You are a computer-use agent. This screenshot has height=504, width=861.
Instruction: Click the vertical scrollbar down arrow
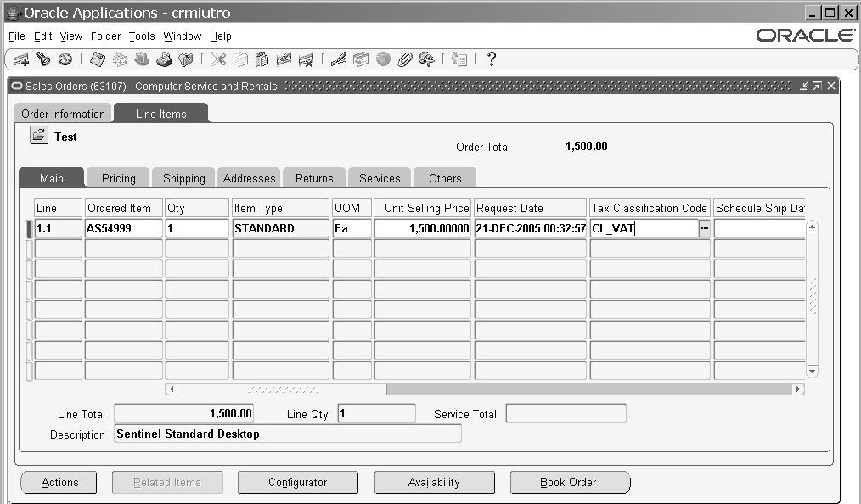point(812,372)
